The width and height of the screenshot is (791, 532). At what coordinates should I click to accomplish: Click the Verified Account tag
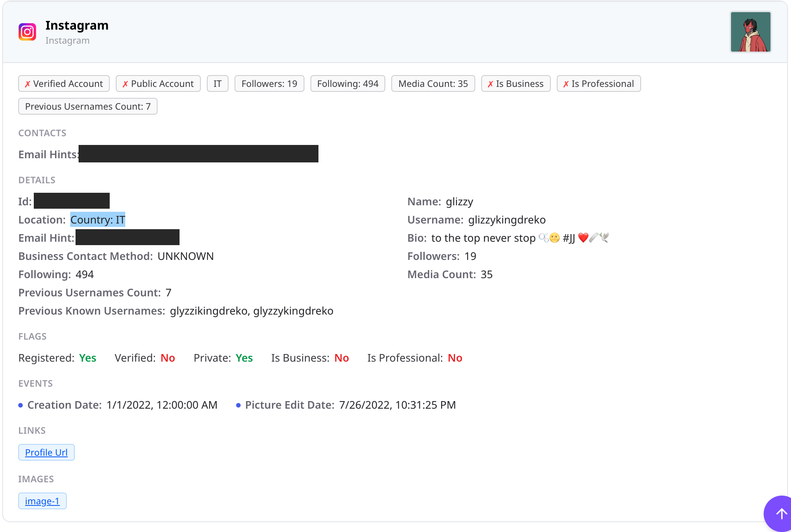click(64, 83)
